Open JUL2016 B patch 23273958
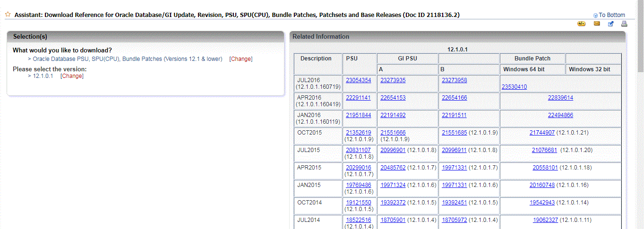The image size is (644, 229). coord(455,80)
